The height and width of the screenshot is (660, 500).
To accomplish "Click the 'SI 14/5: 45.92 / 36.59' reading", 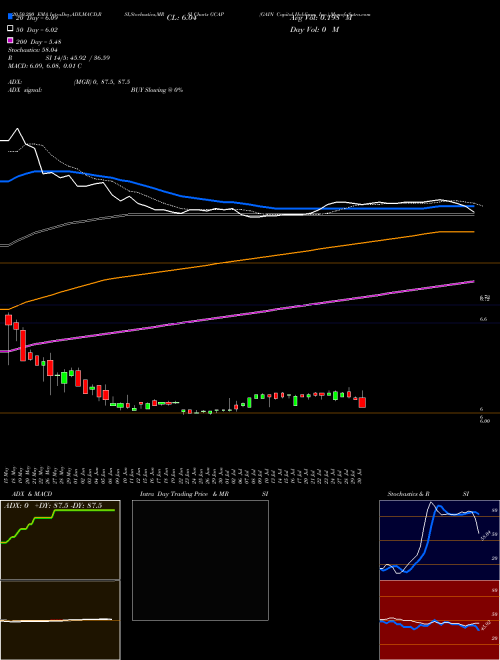I will click(x=78, y=58).
